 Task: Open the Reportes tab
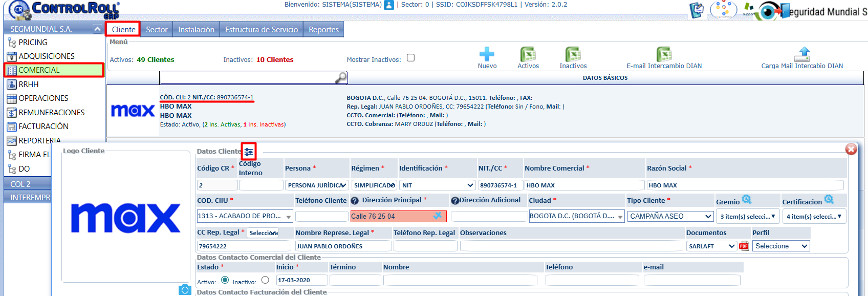[x=323, y=30]
